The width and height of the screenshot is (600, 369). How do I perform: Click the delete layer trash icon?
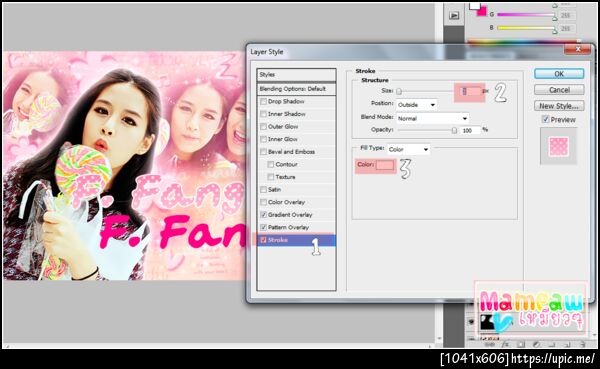click(582, 345)
